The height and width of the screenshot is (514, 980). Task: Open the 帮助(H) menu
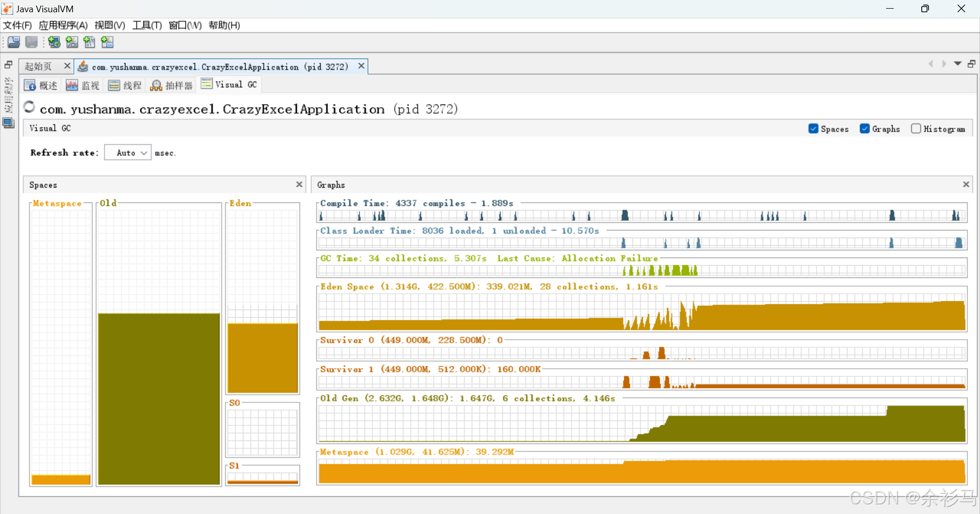coord(224,25)
